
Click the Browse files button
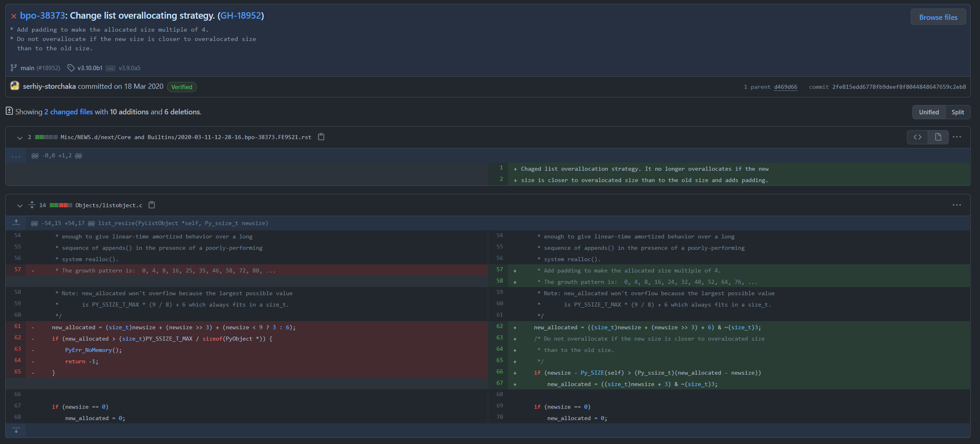click(938, 17)
